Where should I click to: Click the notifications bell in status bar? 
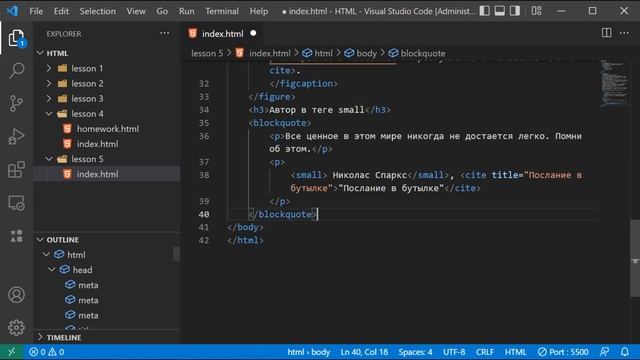point(624,352)
